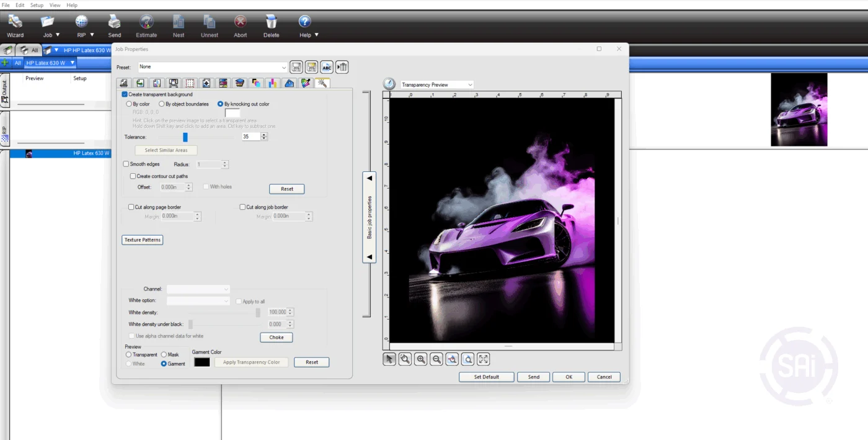
Task: Click the clock icon beside Transparency Preview
Action: click(389, 84)
